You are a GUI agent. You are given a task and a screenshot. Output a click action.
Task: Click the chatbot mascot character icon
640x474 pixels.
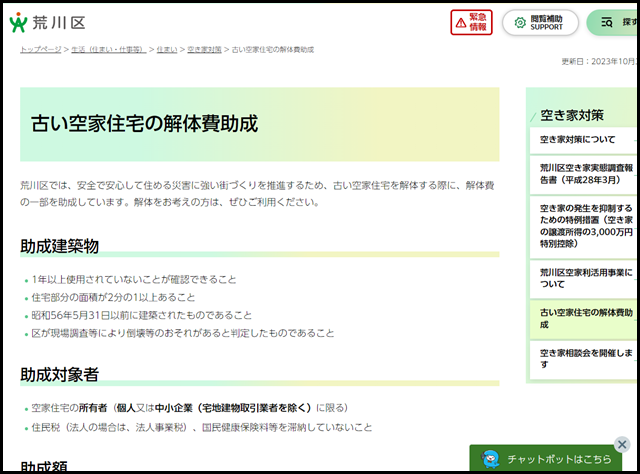point(491,458)
